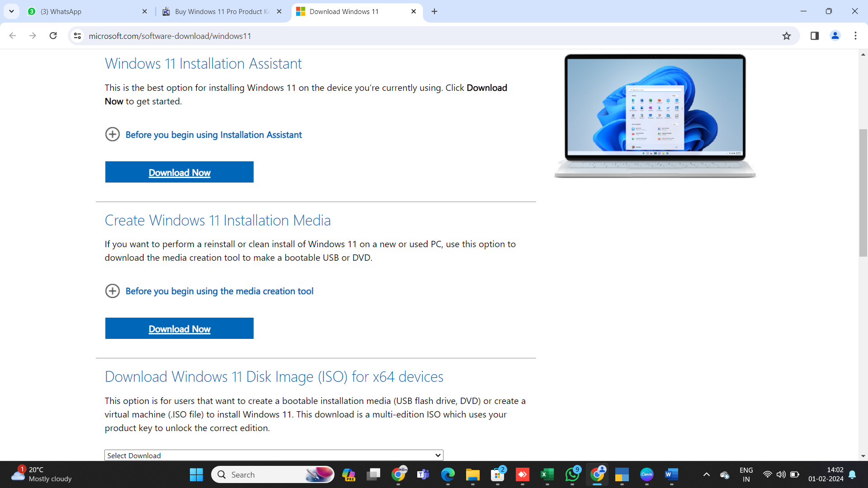Screen dimensions: 868x488
Task: Open the red AnyDesk taskbar icon
Action: click(523, 474)
